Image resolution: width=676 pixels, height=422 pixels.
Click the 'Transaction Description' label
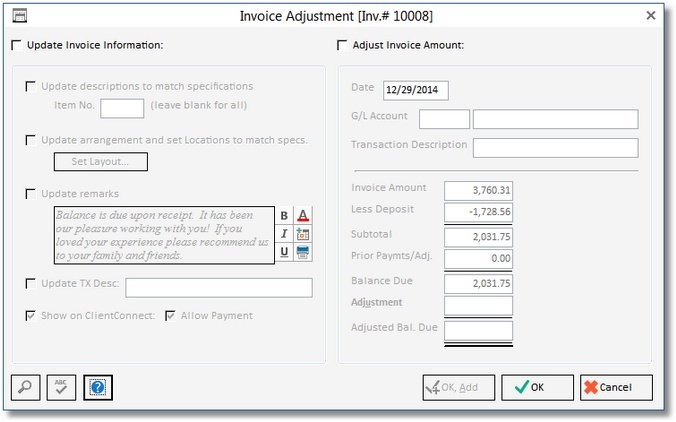409,144
